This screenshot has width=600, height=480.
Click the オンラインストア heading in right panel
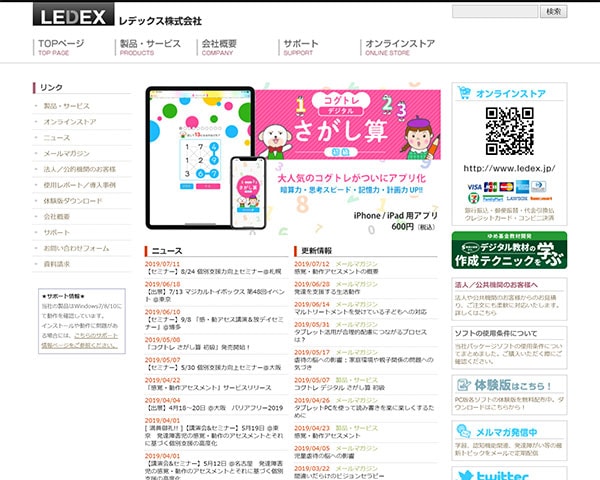(510, 93)
